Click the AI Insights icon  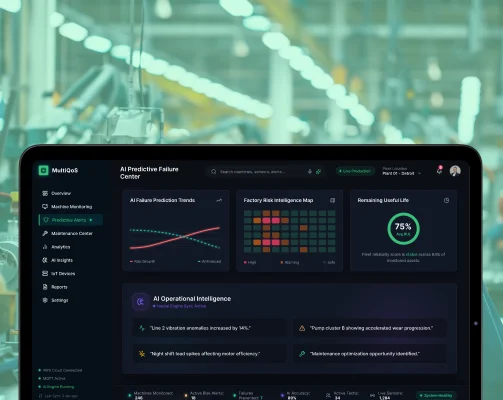(x=45, y=260)
